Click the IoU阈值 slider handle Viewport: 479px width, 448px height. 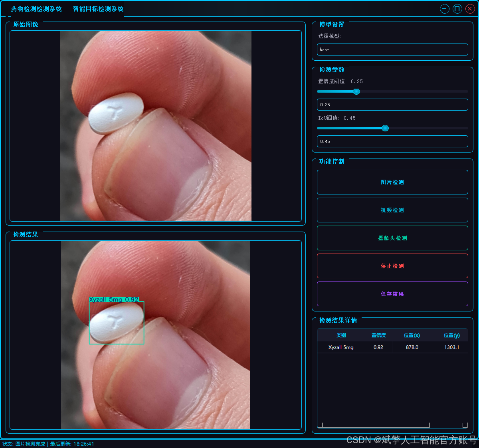(385, 128)
